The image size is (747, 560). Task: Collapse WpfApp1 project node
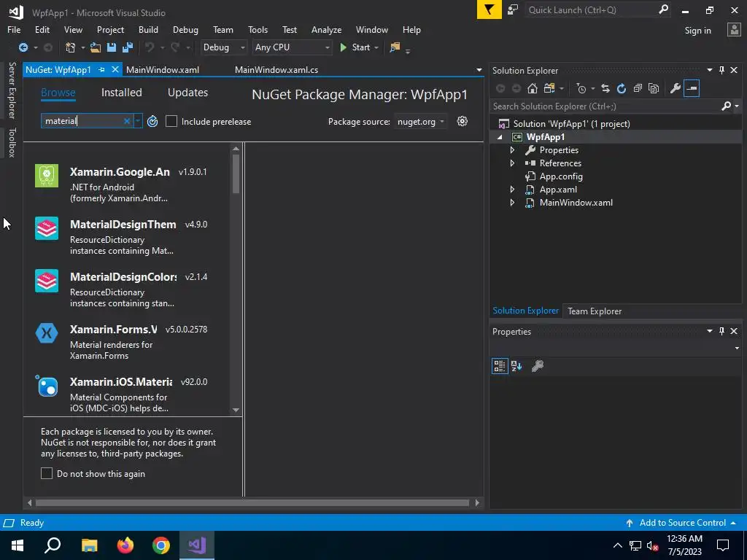[x=500, y=137]
